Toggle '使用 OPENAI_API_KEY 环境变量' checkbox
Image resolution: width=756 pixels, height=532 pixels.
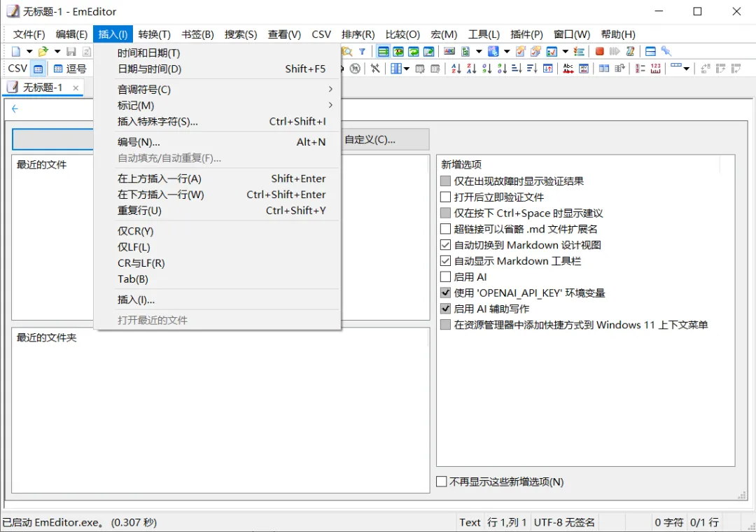(445, 293)
